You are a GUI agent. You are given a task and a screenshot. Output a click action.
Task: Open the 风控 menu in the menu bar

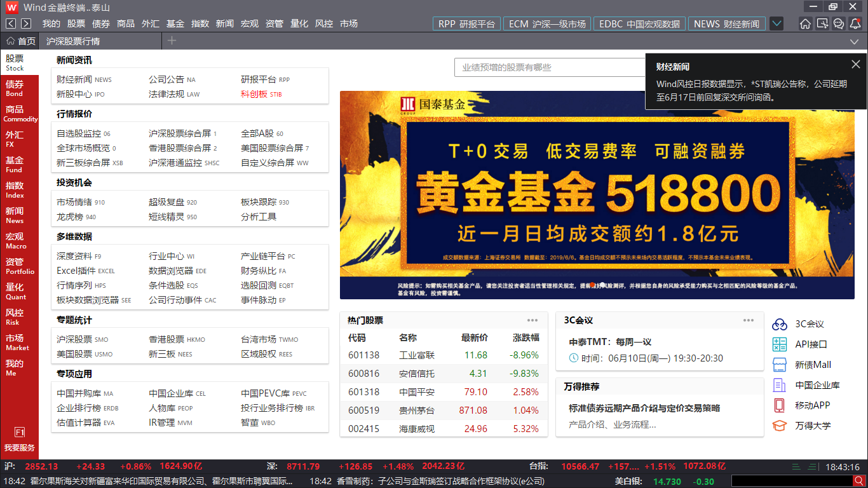point(324,24)
